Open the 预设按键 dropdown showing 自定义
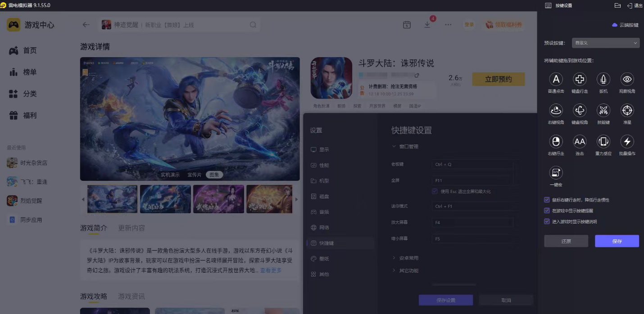 tap(606, 43)
